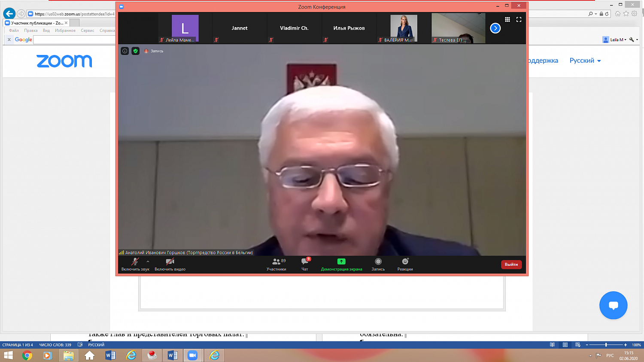Enter full screen mode in Zoom
The image size is (644, 362).
(519, 19)
